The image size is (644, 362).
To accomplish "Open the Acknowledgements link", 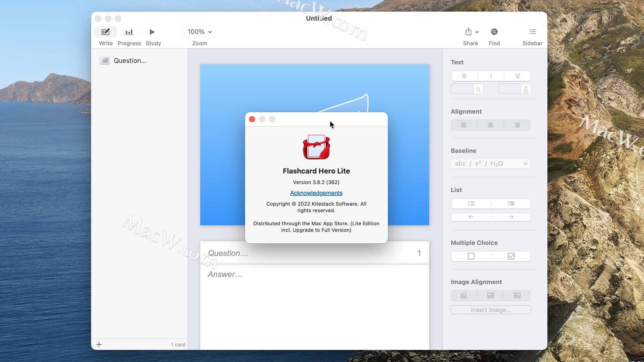I will pos(316,193).
